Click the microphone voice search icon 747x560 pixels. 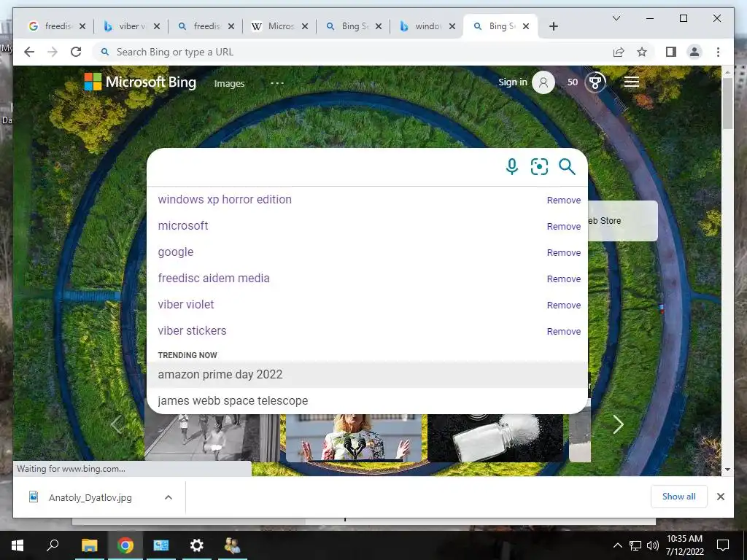(511, 167)
